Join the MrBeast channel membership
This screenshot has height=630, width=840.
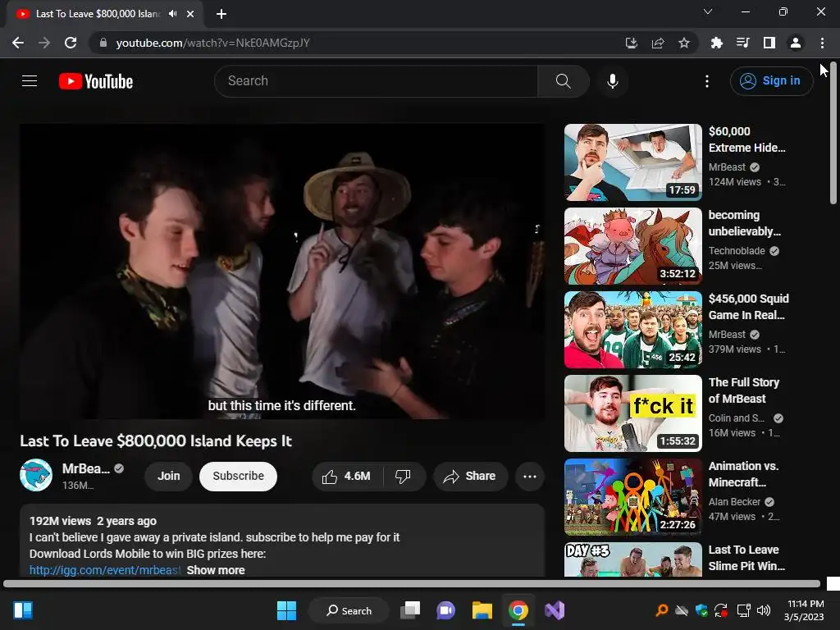(168, 477)
